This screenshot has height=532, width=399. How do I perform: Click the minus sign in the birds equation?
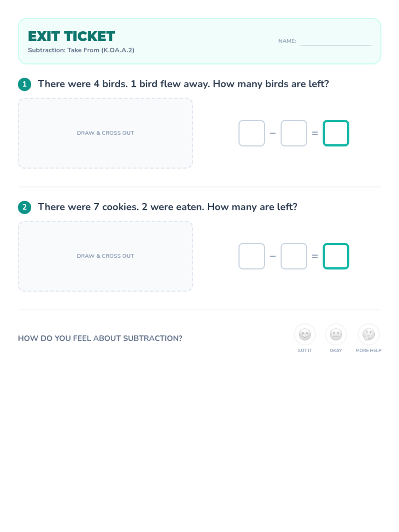[x=273, y=133]
